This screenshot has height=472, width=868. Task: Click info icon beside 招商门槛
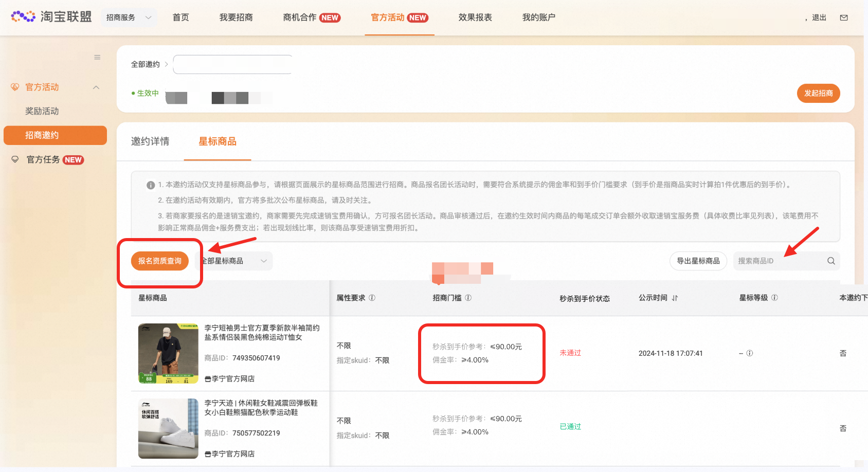tap(468, 298)
